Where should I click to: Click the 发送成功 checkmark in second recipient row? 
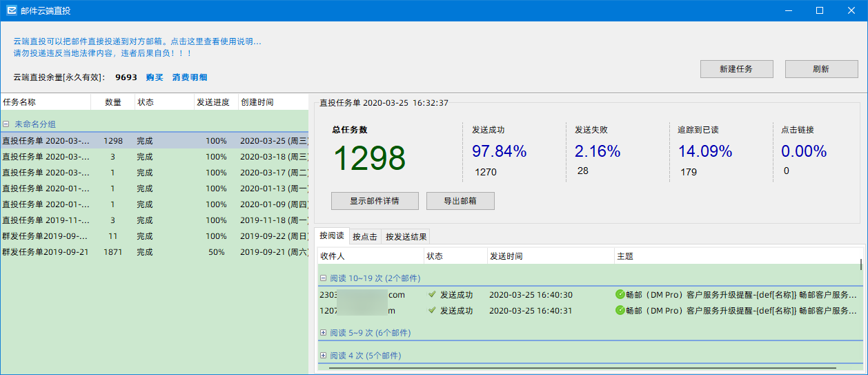pyautogui.click(x=432, y=310)
